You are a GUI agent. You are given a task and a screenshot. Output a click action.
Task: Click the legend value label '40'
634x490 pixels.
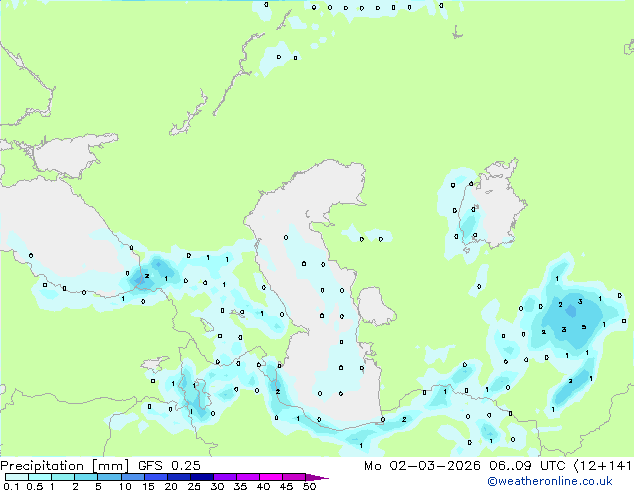coord(263,486)
